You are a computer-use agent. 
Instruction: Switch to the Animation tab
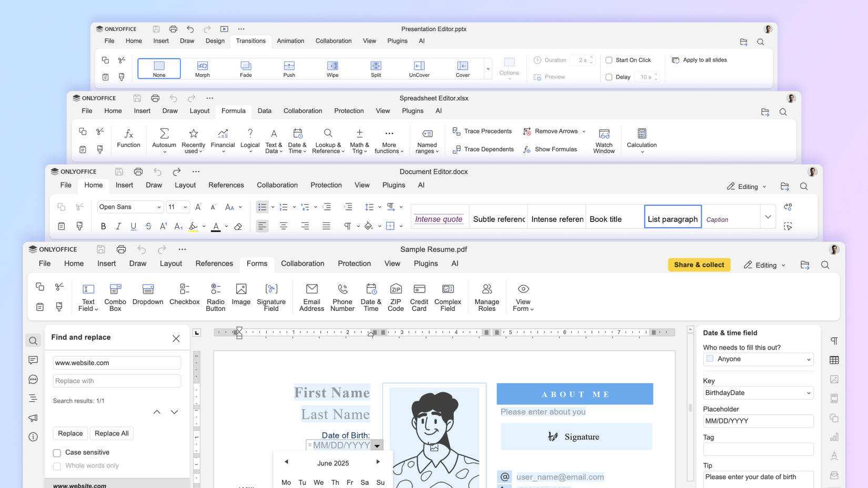[290, 40]
